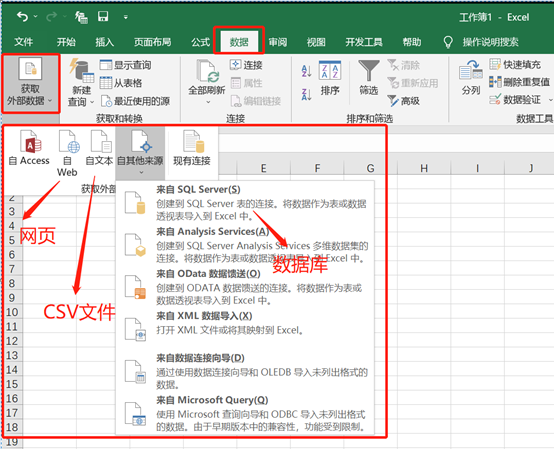
Task: Click 连接 in the ribbon
Action: pyautogui.click(x=246, y=65)
